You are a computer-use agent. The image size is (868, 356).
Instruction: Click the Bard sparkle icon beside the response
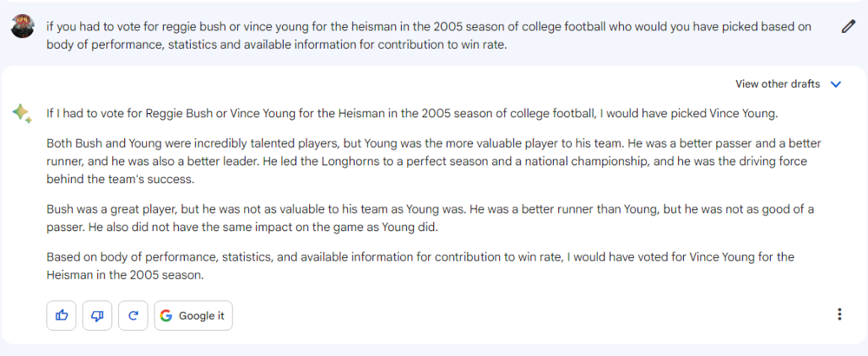(x=22, y=114)
